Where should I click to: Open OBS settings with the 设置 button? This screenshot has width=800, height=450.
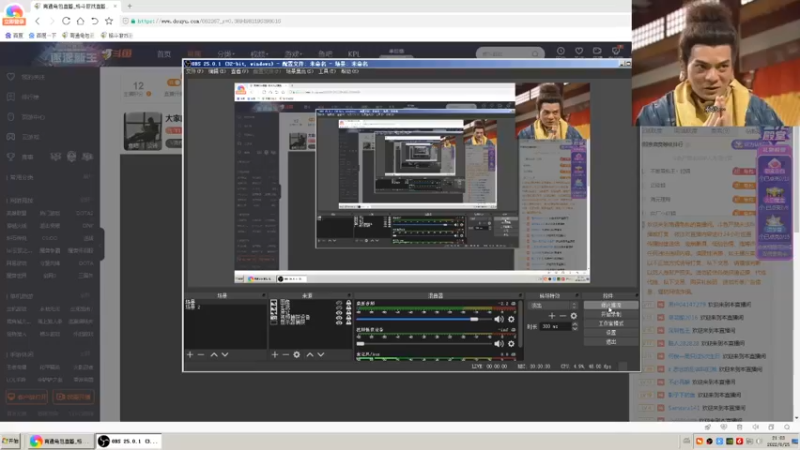pyautogui.click(x=611, y=333)
